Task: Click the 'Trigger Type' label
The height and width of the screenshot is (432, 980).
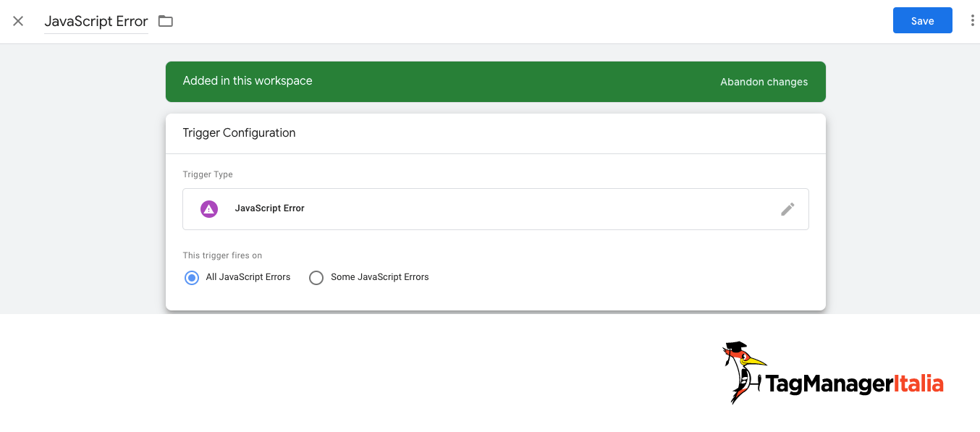Action: pyautogui.click(x=208, y=174)
